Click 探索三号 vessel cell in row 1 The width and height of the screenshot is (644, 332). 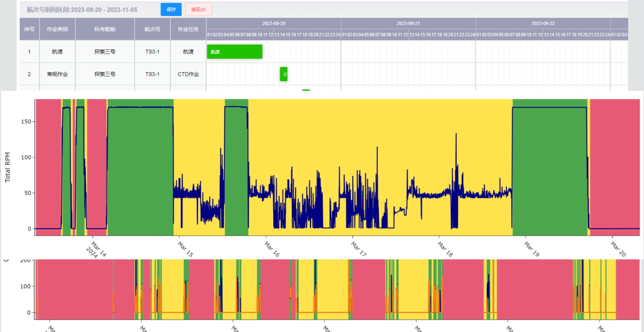click(x=105, y=52)
